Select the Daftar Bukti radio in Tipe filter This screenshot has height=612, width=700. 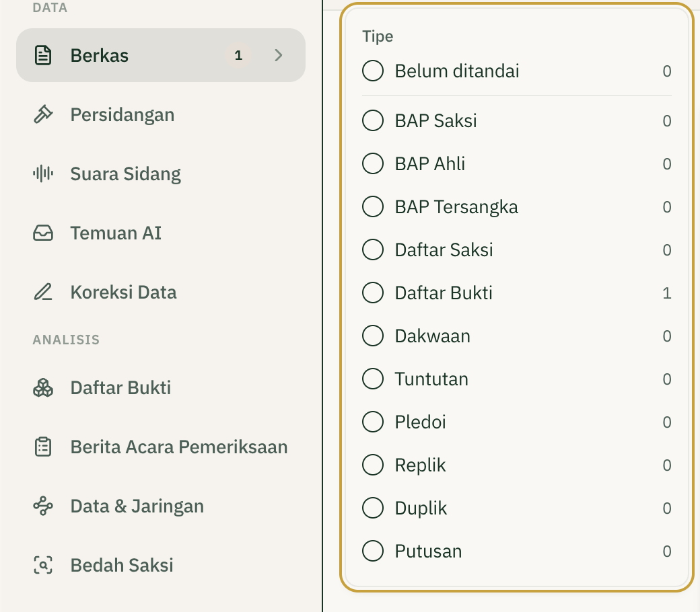click(x=373, y=293)
